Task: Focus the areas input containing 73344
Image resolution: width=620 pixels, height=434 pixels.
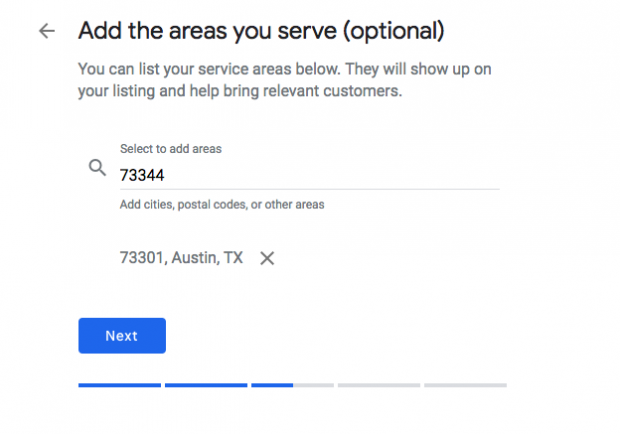Action: click(300, 175)
